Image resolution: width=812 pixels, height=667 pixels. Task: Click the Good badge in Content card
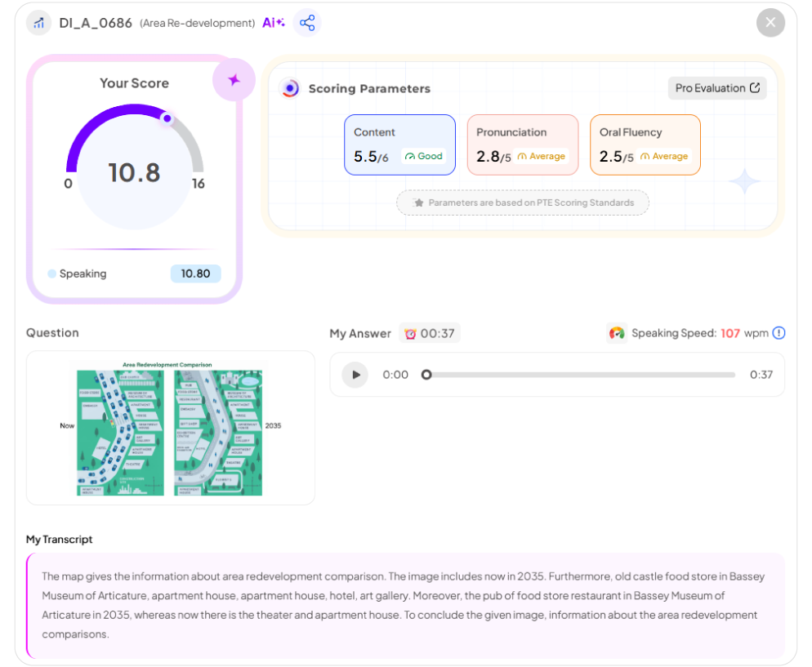pos(424,157)
